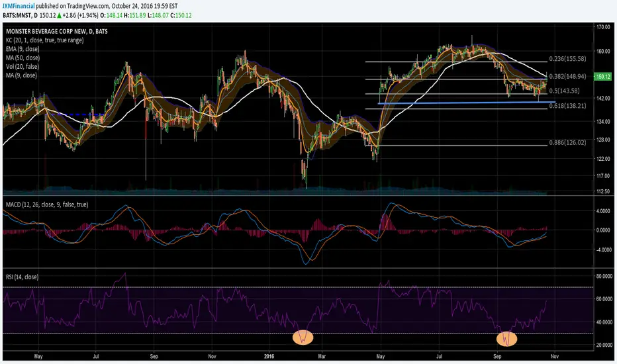
Task: Select the Vol (20, false) indicator label
Action: (23, 66)
